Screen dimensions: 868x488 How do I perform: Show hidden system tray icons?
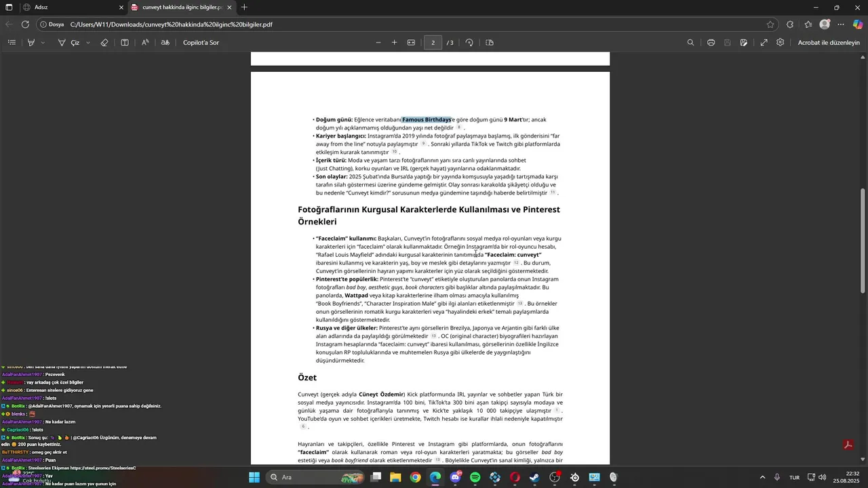[762, 477]
